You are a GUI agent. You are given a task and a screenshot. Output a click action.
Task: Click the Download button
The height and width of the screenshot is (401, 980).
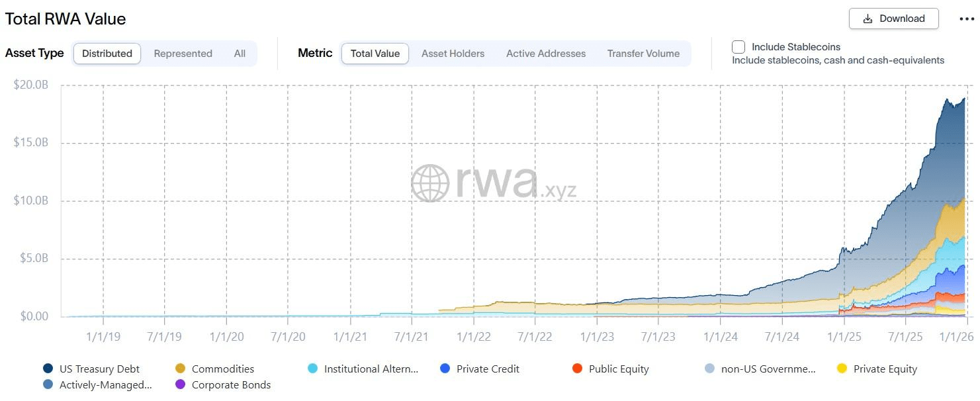point(893,19)
